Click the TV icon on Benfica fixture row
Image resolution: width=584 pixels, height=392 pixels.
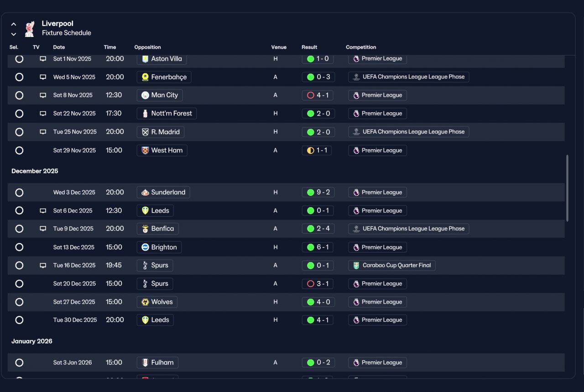[43, 229]
